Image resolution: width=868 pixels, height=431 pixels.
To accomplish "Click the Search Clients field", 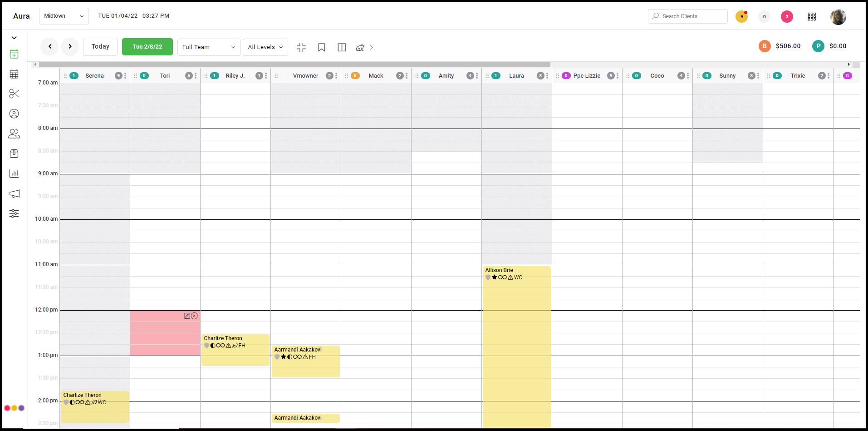I will coord(688,16).
